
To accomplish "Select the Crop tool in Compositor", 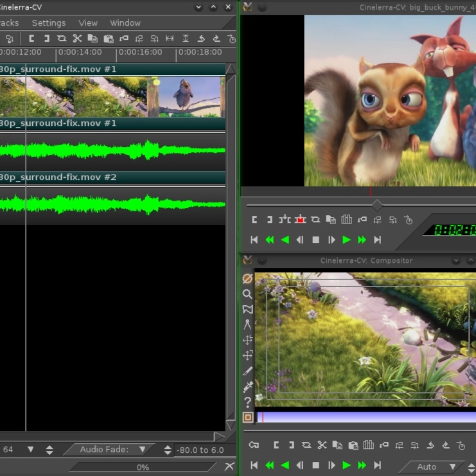I will pyautogui.click(x=247, y=371).
